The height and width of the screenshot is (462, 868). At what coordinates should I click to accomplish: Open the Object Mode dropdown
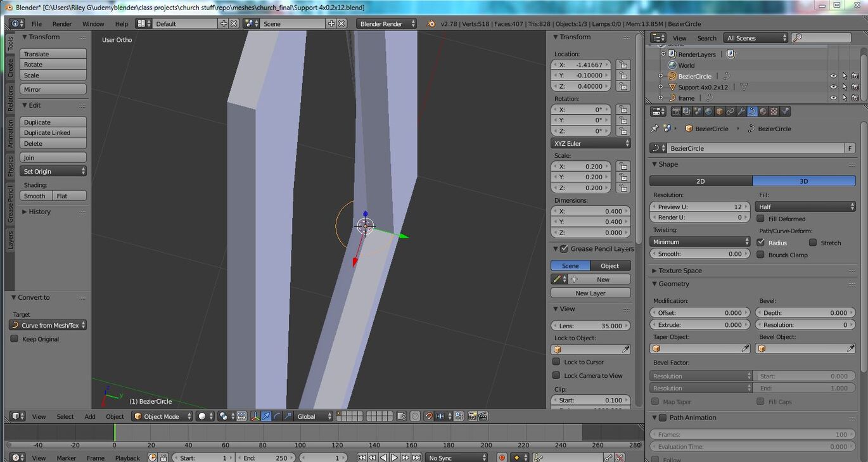[x=162, y=416]
